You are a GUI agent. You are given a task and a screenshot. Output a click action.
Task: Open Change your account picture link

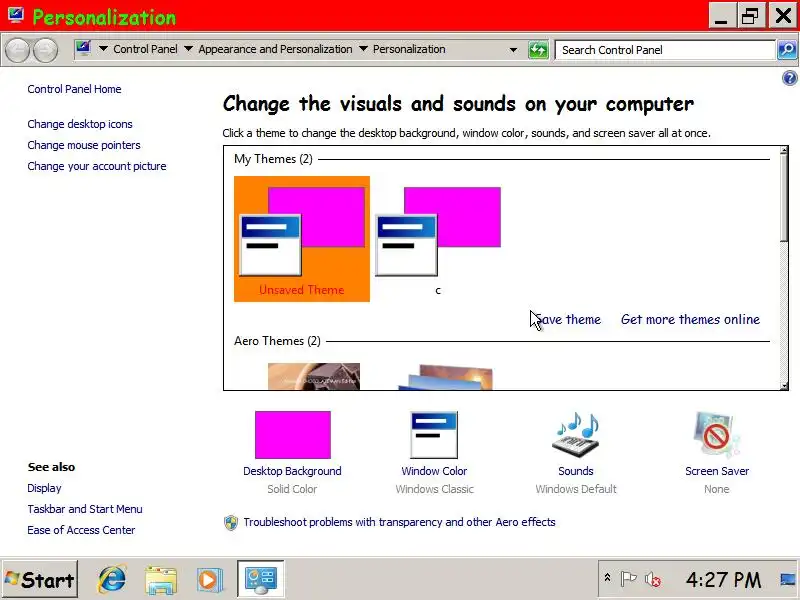[x=97, y=166]
